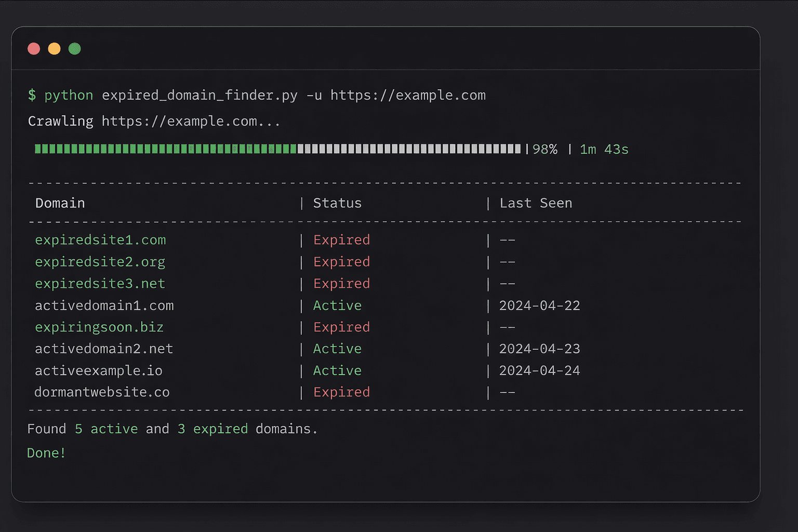Viewport: 798px width, 532px height.
Task: Click the Done! message
Action: click(46, 453)
